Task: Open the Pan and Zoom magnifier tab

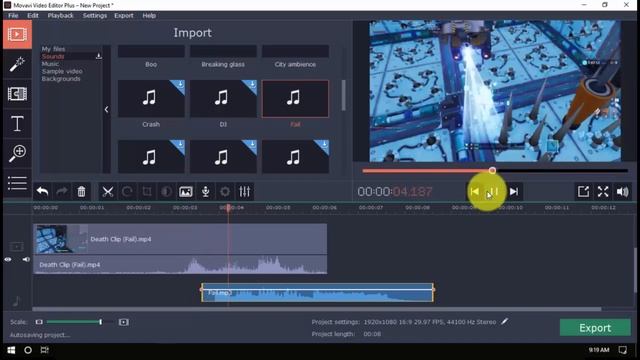Action: pos(17,153)
